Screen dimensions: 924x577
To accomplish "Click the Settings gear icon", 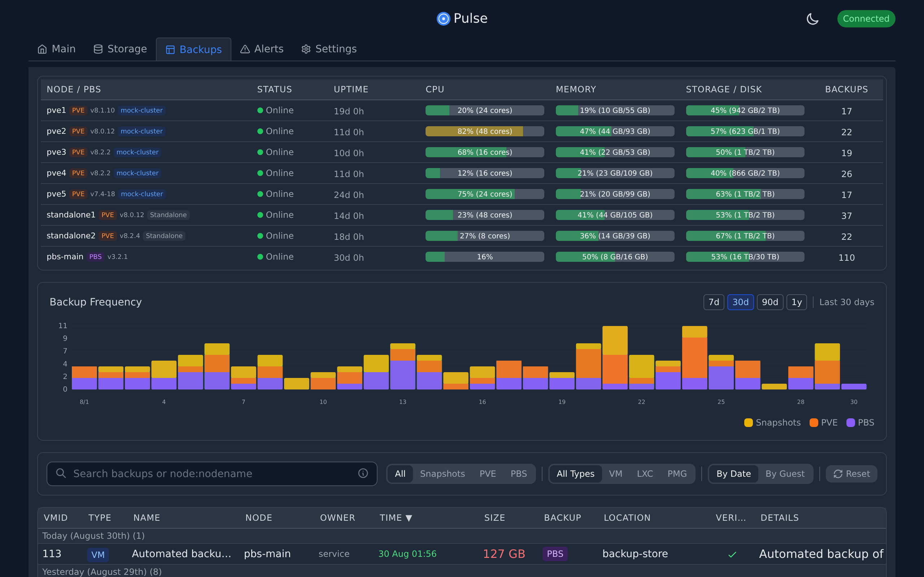I will click(x=306, y=49).
